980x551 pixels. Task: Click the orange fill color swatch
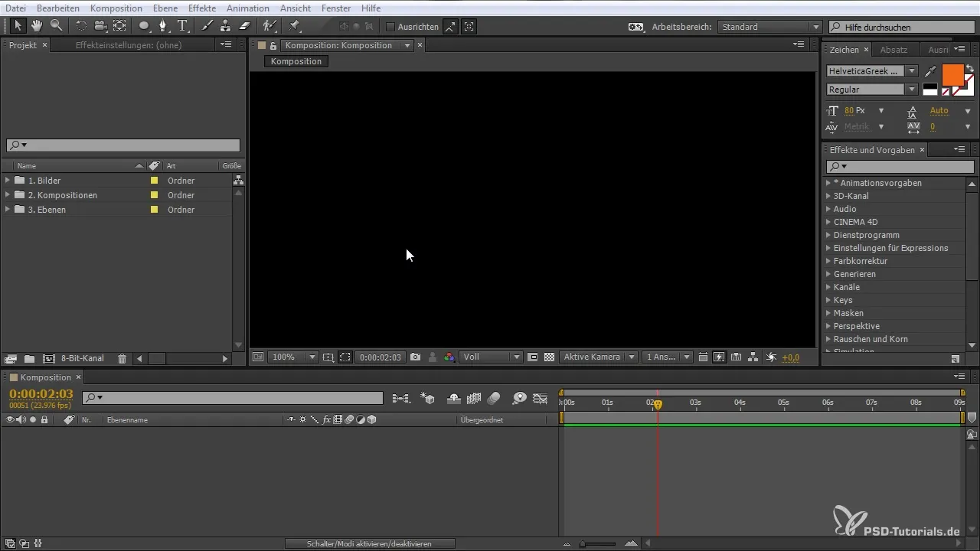(x=952, y=74)
